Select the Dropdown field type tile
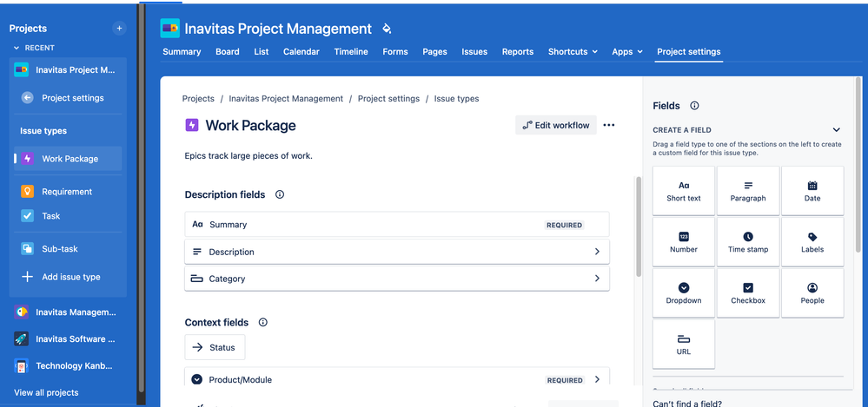 coord(684,293)
